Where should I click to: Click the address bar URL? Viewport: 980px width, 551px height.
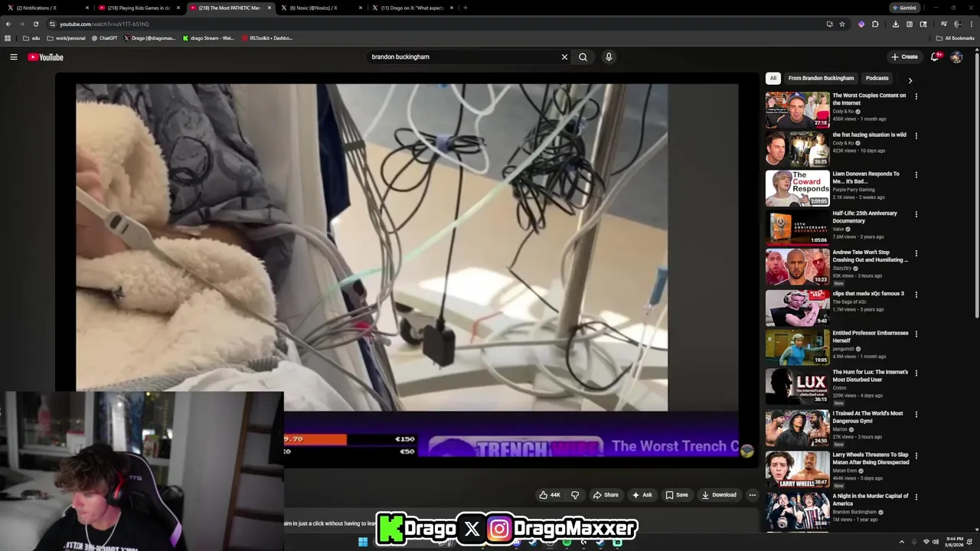104,24
